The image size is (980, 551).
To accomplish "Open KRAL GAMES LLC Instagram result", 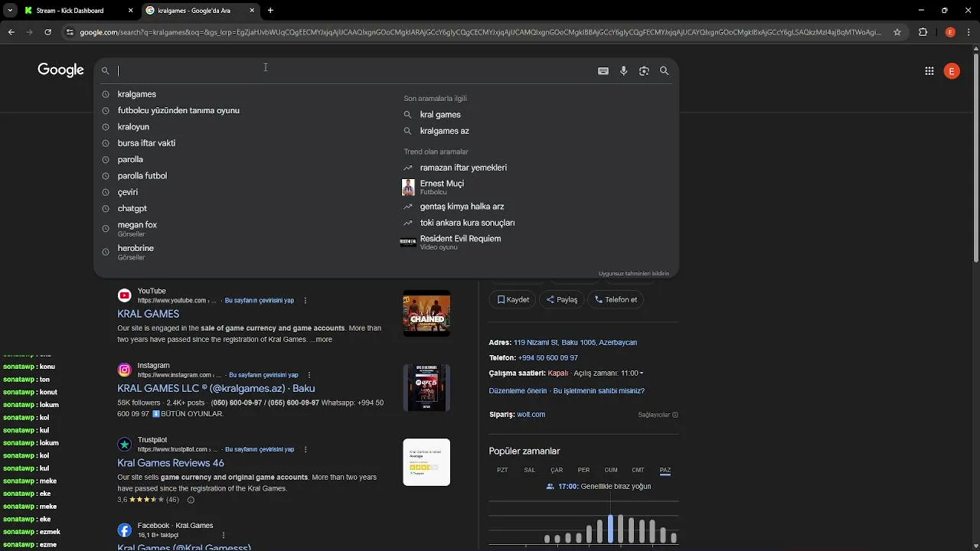I will (216, 388).
